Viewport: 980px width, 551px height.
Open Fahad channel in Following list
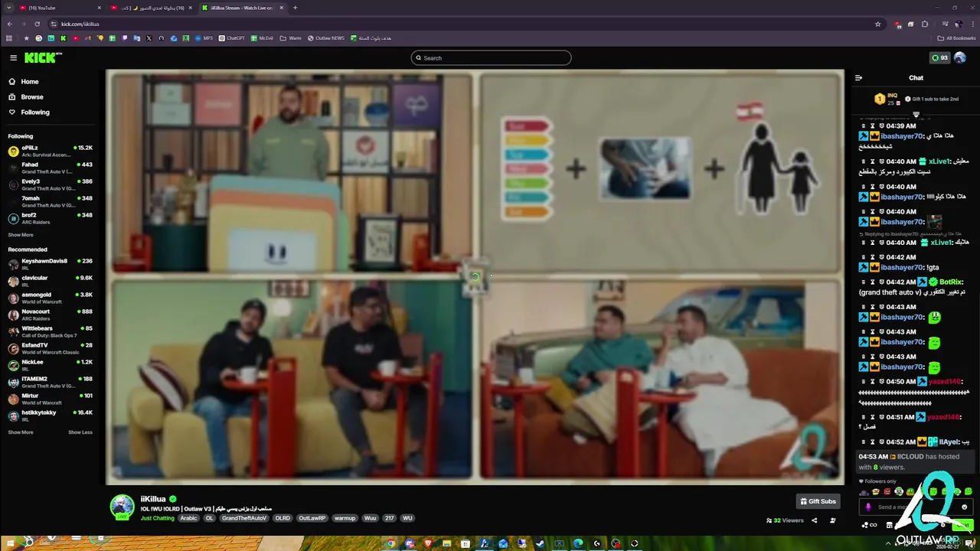(x=50, y=168)
